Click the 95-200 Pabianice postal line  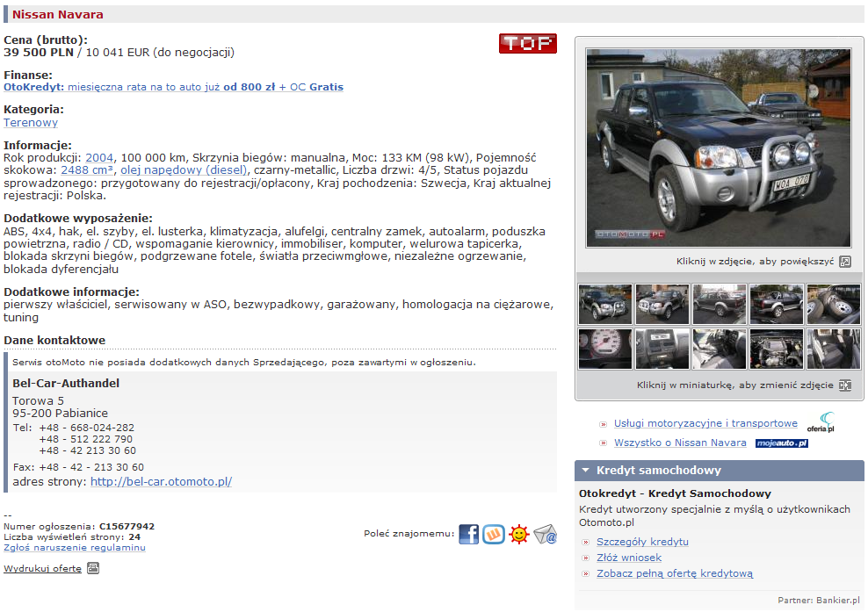(x=61, y=413)
